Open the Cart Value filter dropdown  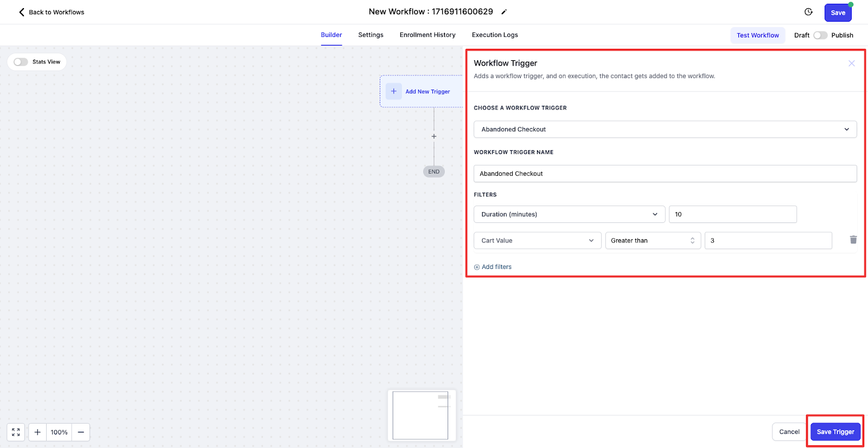(538, 240)
